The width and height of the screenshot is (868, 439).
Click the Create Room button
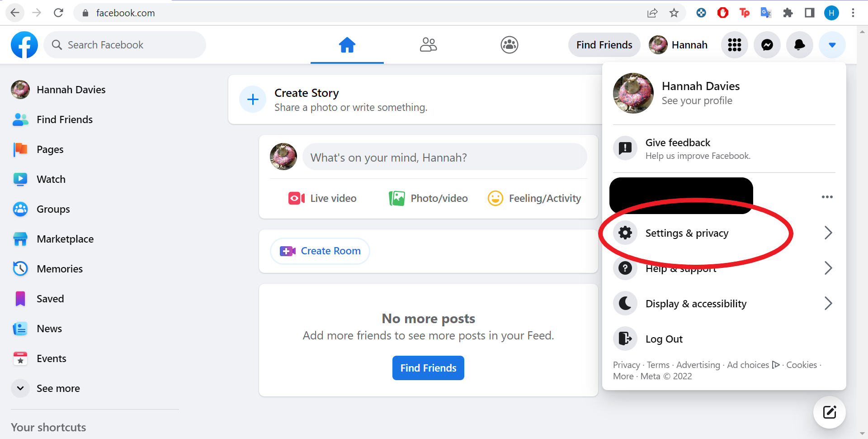point(320,251)
